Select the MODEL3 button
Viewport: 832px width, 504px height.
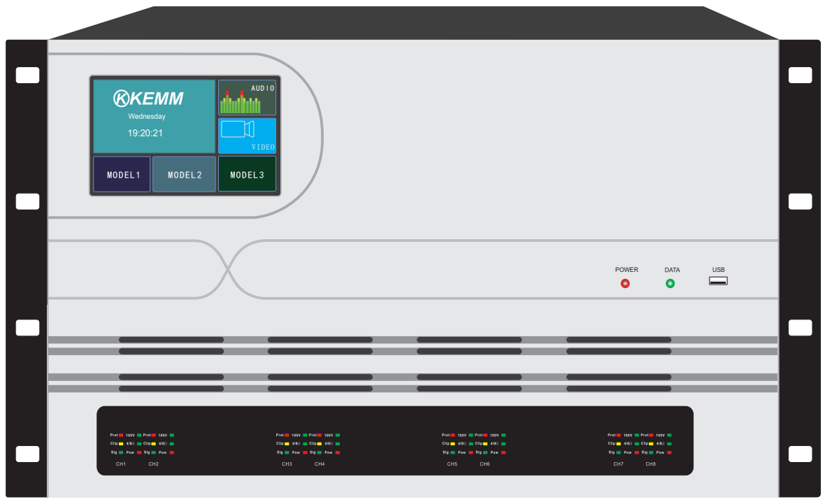[x=247, y=175]
